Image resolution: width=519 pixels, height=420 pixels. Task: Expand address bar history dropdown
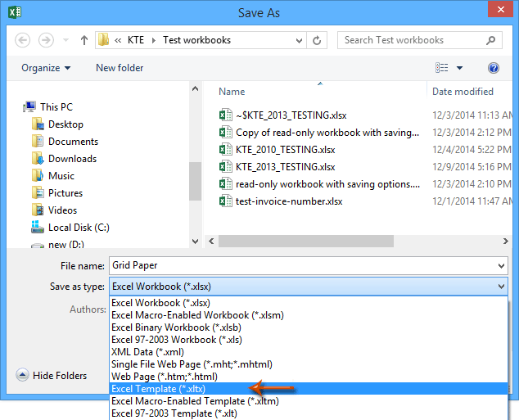pos(299,40)
